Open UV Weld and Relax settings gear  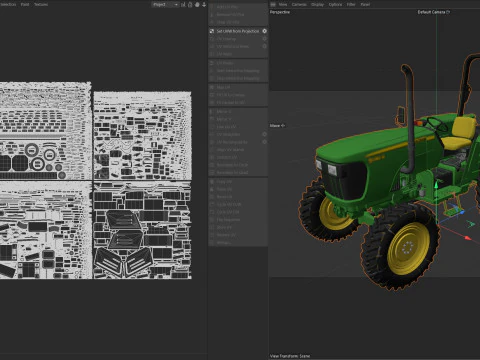(264, 46)
